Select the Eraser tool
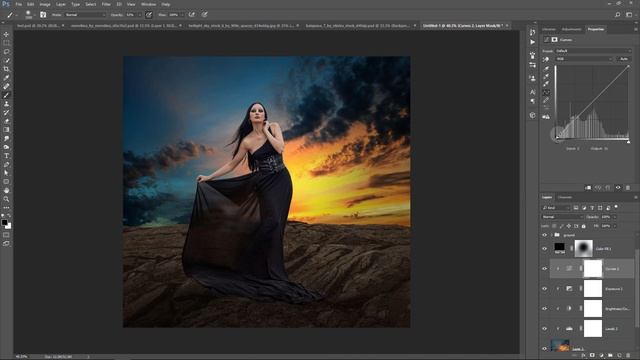 (x=6, y=121)
